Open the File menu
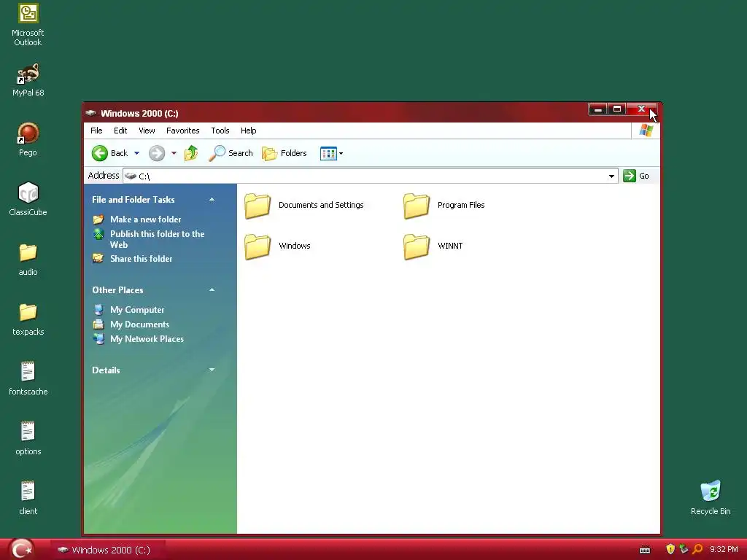Screen dimensions: 747x560 tap(96, 131)
